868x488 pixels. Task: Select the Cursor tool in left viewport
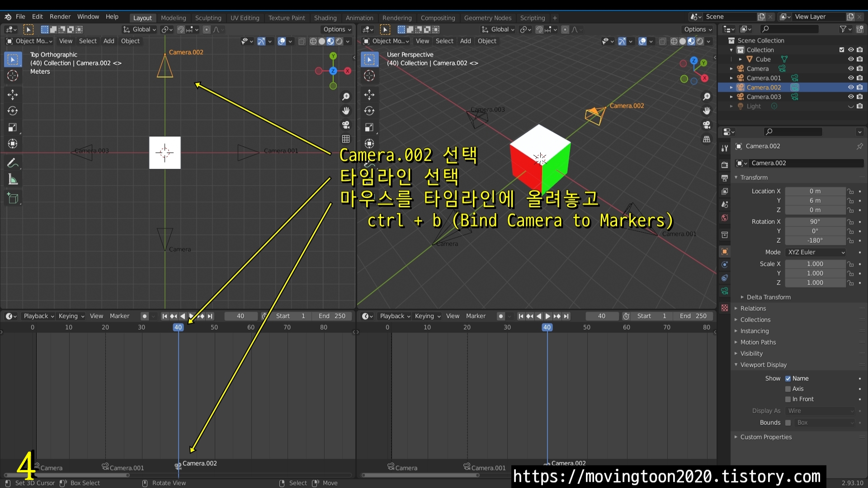(13, 75)
